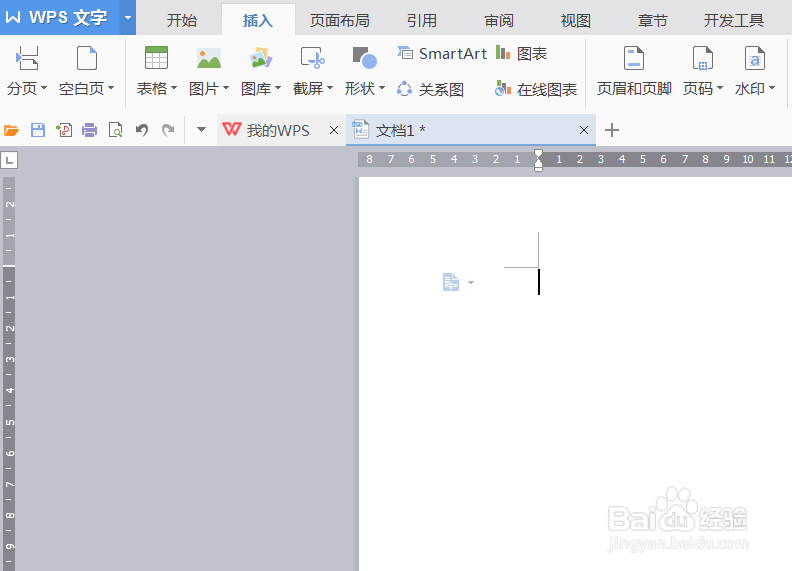Insert a blank page with 空白页 icon

click(x=86, y=58)
